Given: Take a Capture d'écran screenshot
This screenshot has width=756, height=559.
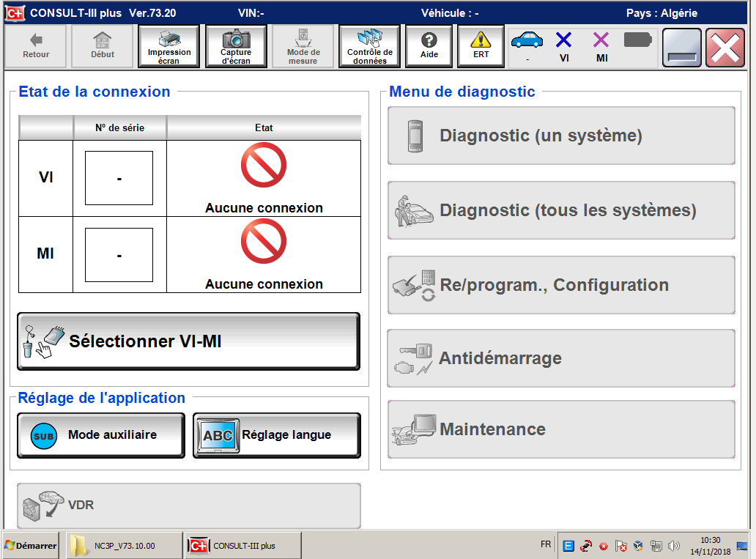Looking at the screenshot, I should pyautogui.click(x=236, y=46).
